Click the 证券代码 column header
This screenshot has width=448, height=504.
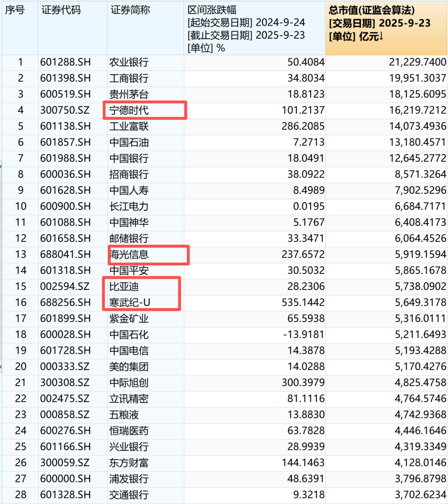73,28
